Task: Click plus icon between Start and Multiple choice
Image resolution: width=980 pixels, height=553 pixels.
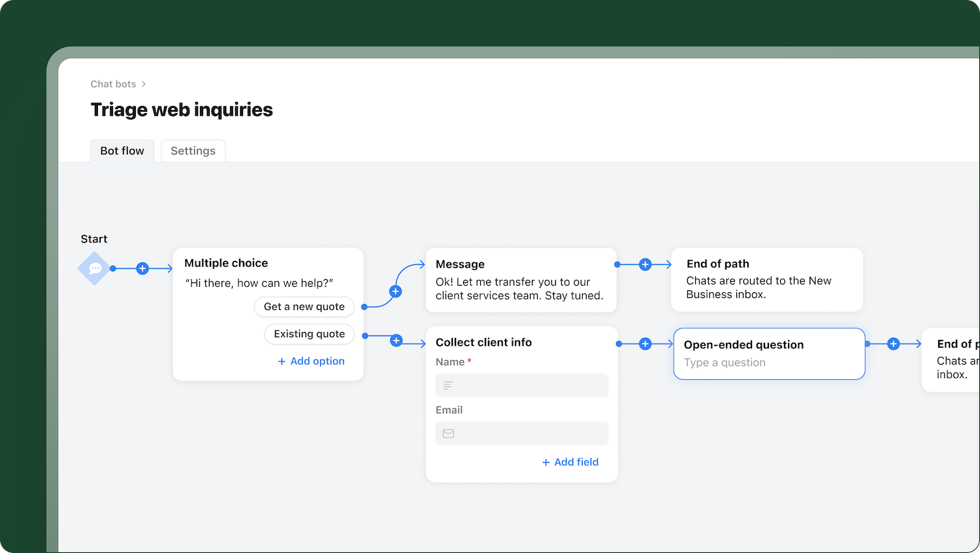Action: 142,269
